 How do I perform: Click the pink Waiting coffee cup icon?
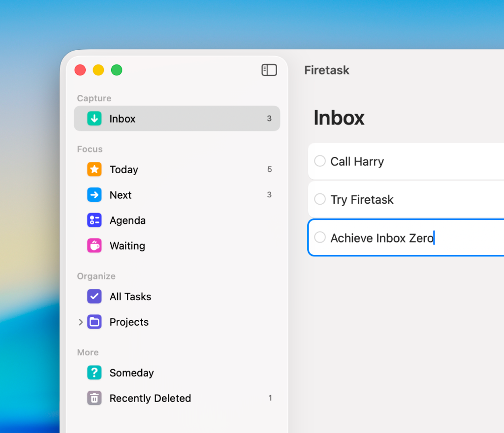[x=94, y=246]
